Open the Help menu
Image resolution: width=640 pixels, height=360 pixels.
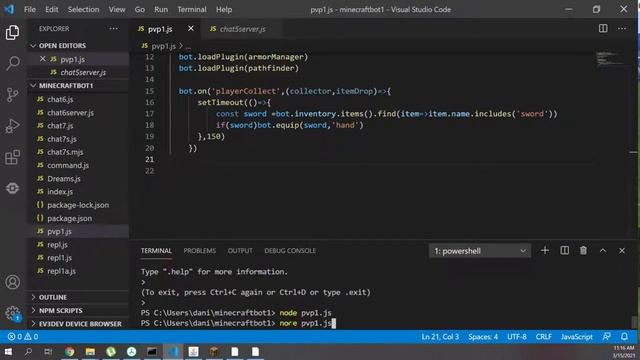pos(224,9)
